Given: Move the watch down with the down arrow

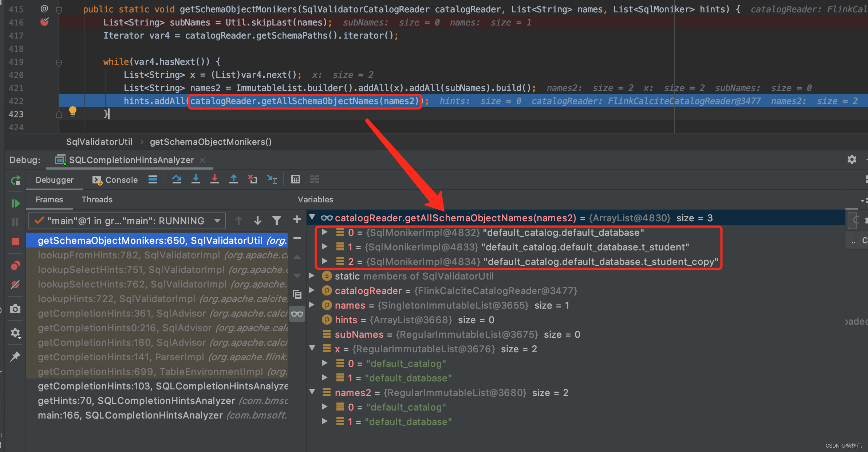Looking at the screenshot, I should (x=297, y=275).
